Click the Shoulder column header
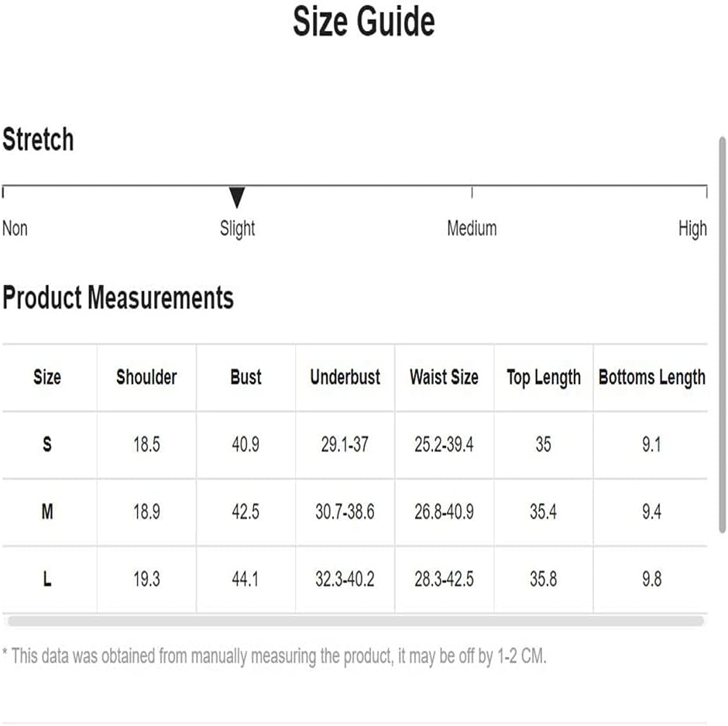The width and height of the screenshot is (728, 726). (x=146, y=377)
